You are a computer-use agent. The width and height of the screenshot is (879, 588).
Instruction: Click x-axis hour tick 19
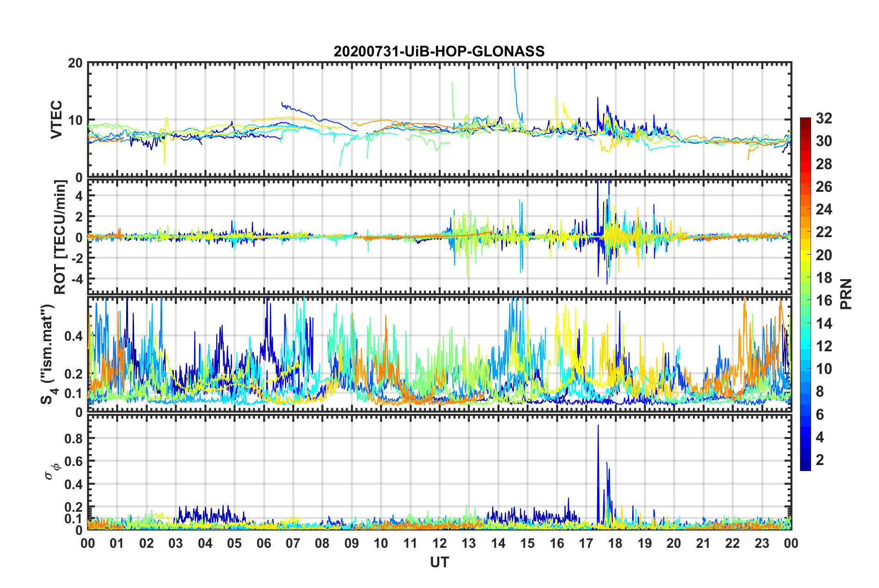[x=645, y=543]
